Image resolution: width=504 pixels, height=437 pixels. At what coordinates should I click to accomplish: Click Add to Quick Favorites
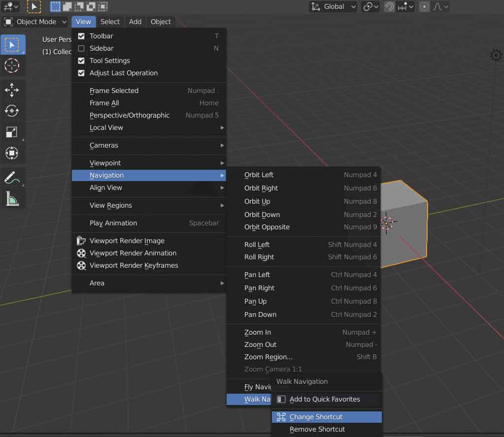pos(324,399)
